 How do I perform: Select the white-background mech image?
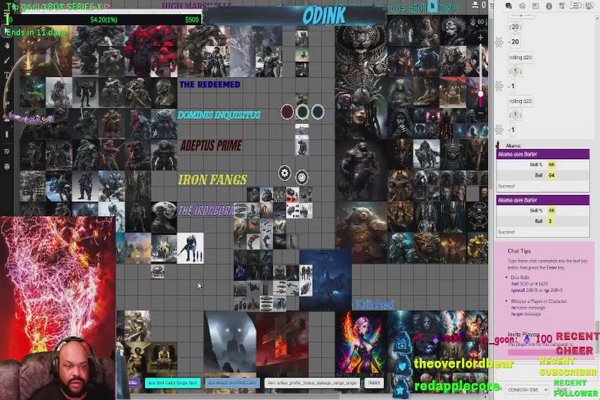190,248
